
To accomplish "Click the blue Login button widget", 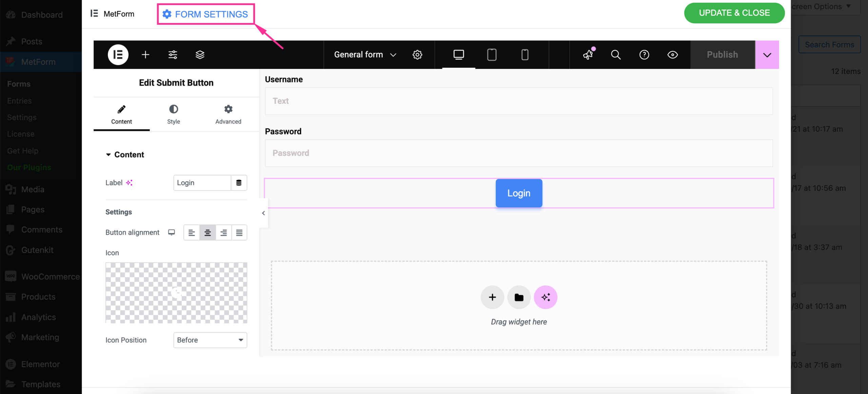I will tap(519, 193).
